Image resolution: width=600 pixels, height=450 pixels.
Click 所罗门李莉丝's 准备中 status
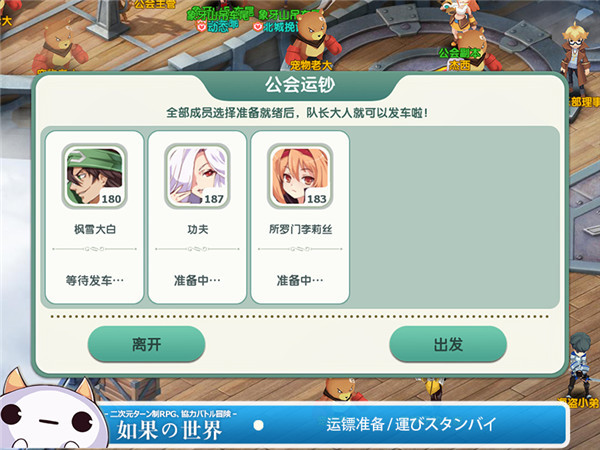pyautogui.click(x=300, y=280)
